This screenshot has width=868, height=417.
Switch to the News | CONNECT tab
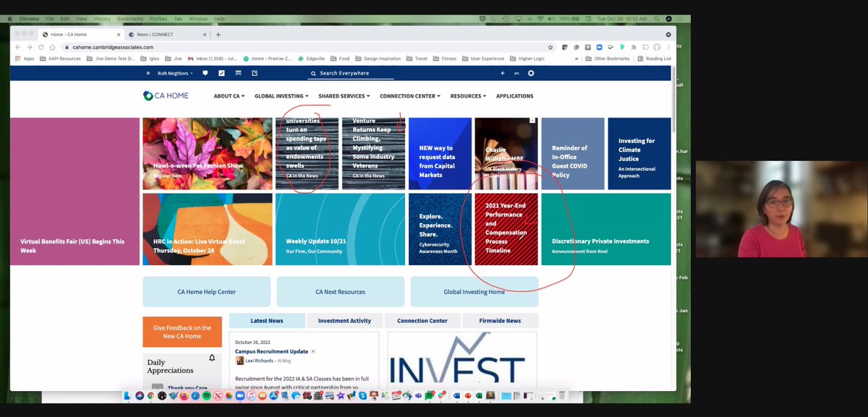pyautogui.click(x=166, y=34)
